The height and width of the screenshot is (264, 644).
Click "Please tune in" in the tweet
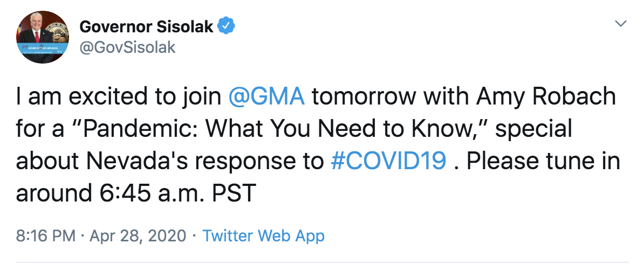pos(543,161)
